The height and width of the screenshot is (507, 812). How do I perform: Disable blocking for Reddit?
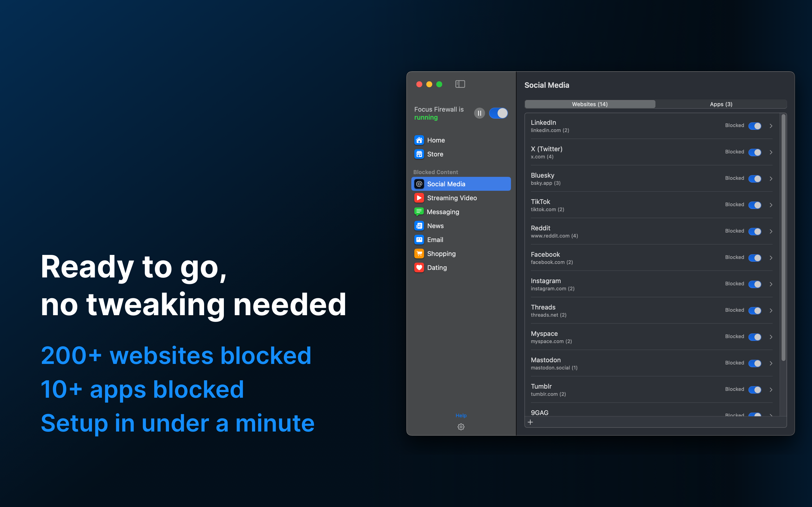point(754,231)
